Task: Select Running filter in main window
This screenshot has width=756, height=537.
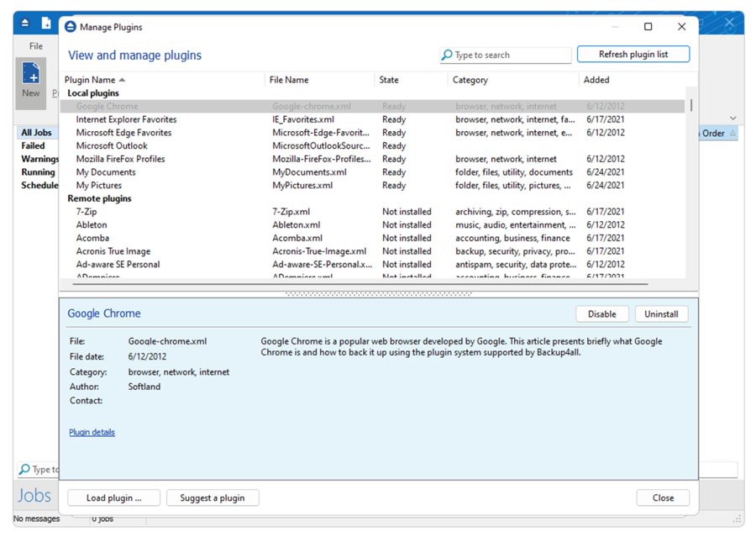Action: pos(38,172)
